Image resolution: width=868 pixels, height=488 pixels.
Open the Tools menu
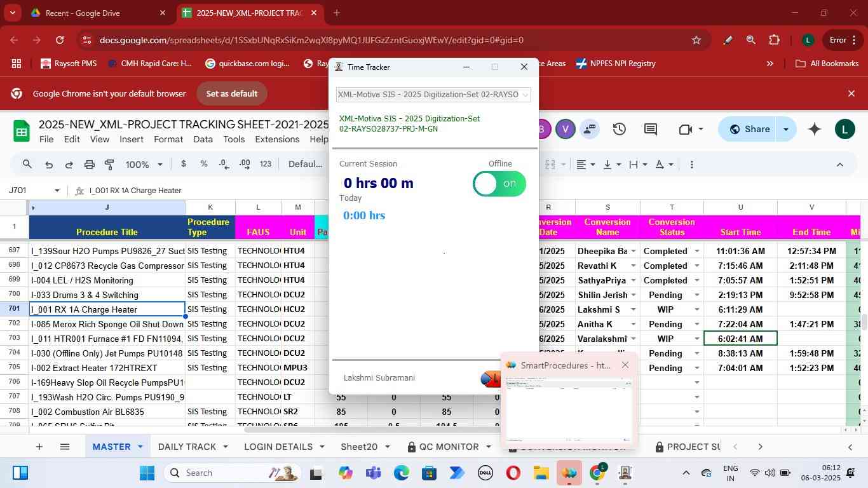tap(234, 139)
